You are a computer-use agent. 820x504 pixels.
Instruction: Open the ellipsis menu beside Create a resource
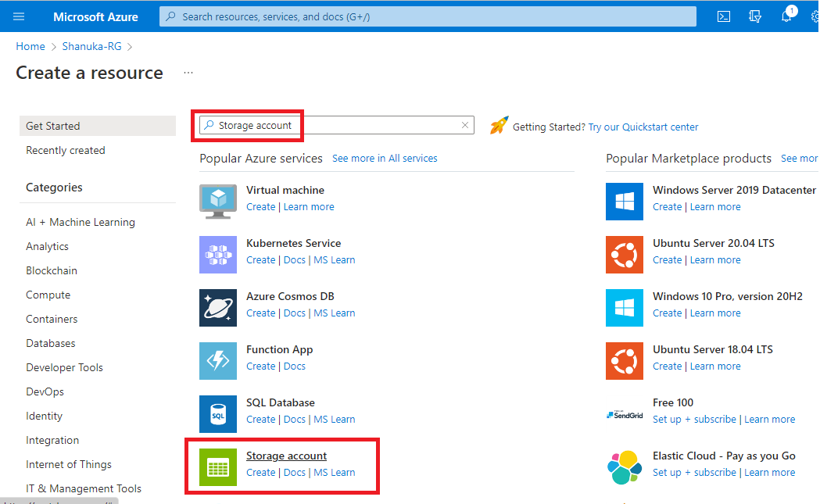coord(188,73)
